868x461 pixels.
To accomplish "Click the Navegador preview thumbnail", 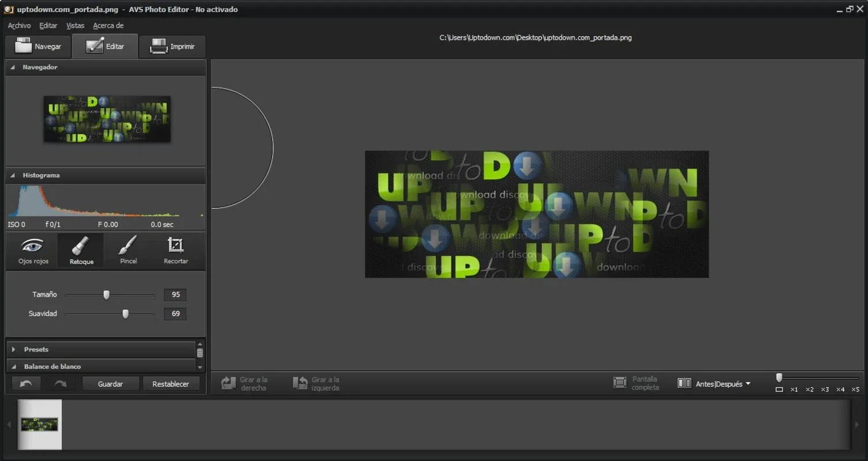I will (x=107, y=119).
